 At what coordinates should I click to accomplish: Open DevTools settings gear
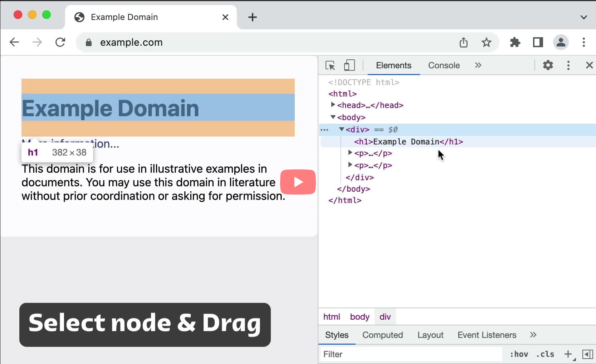tap(548, 65)
